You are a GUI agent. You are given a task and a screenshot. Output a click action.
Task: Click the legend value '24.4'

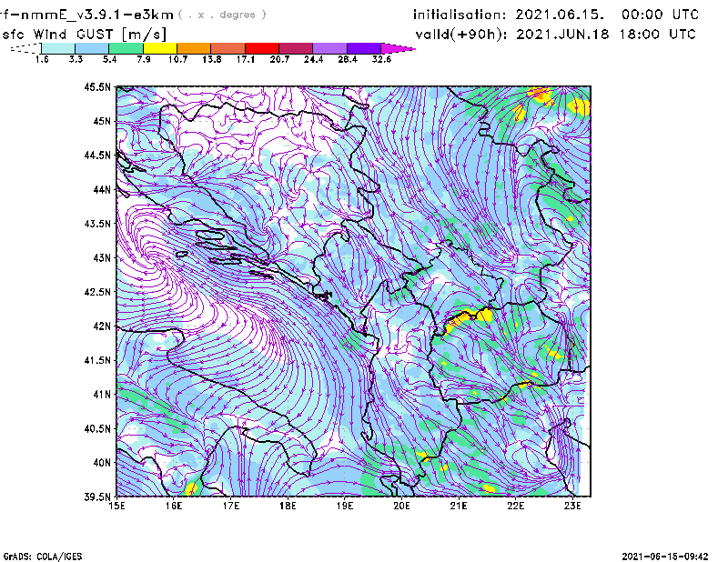click(313, 59)
